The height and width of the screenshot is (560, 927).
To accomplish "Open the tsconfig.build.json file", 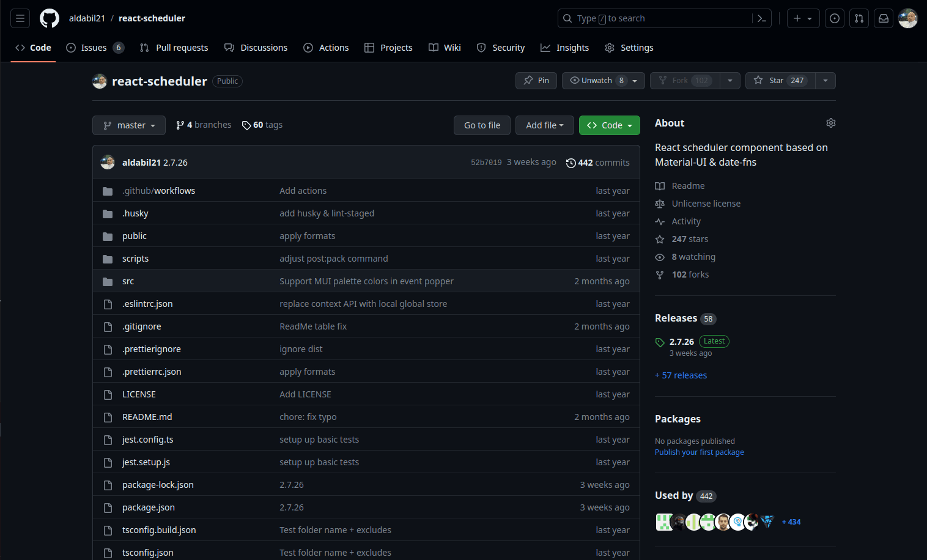I will click(159, 530).
